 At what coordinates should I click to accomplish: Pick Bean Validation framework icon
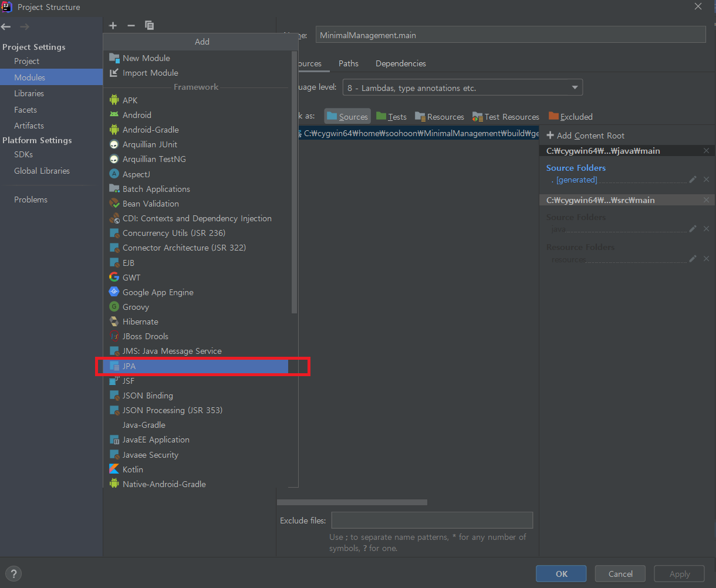pyautogui.click(x=114, y=204)
